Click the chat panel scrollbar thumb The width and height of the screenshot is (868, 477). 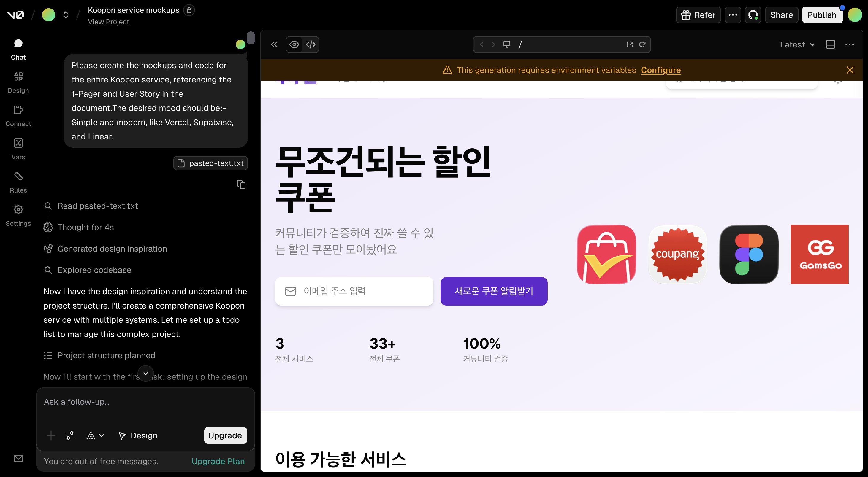pos(251,38)
